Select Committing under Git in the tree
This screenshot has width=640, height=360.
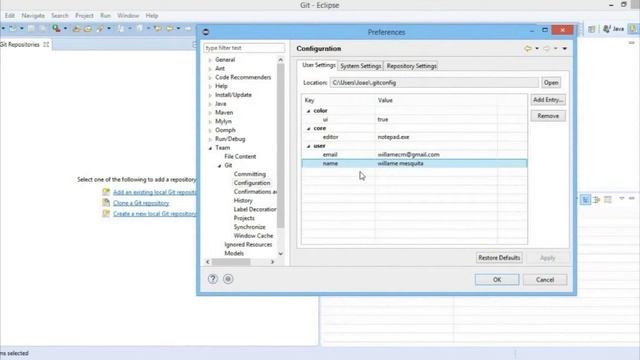click(249, 174)
